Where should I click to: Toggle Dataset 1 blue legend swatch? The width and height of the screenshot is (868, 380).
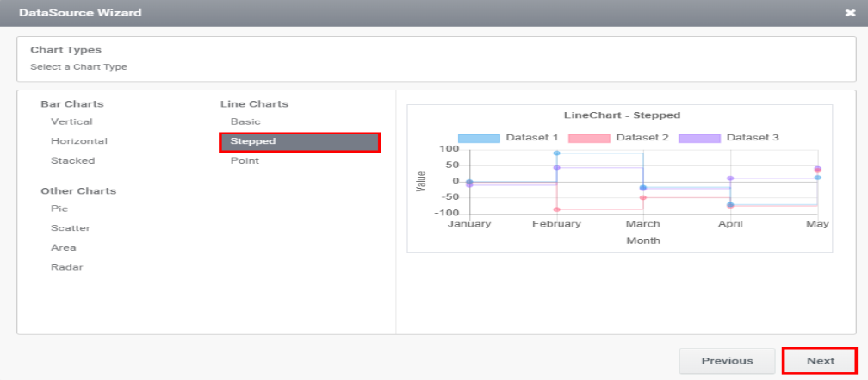[479, 138]
